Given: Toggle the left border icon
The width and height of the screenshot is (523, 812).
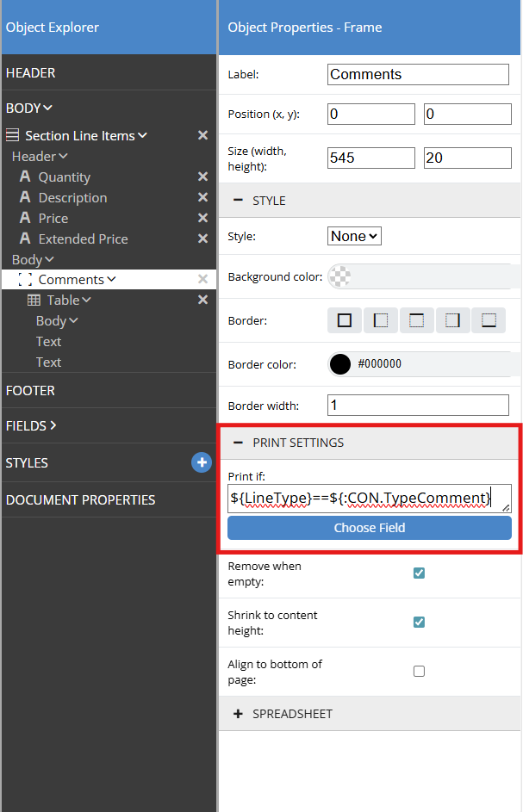Looking at the screenshot, I should pos(381,320).
